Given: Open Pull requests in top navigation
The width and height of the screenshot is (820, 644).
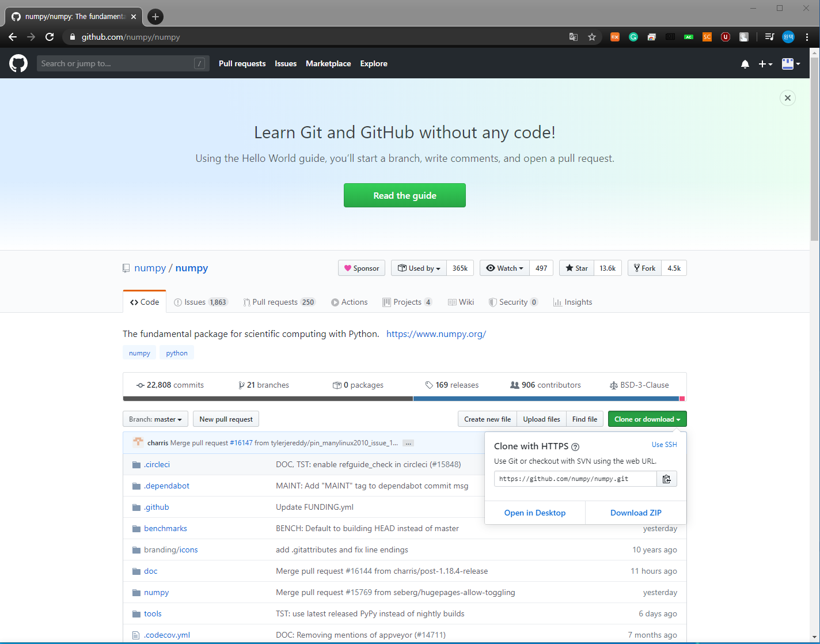Looking at the screenshot, I should pos(242,63).
